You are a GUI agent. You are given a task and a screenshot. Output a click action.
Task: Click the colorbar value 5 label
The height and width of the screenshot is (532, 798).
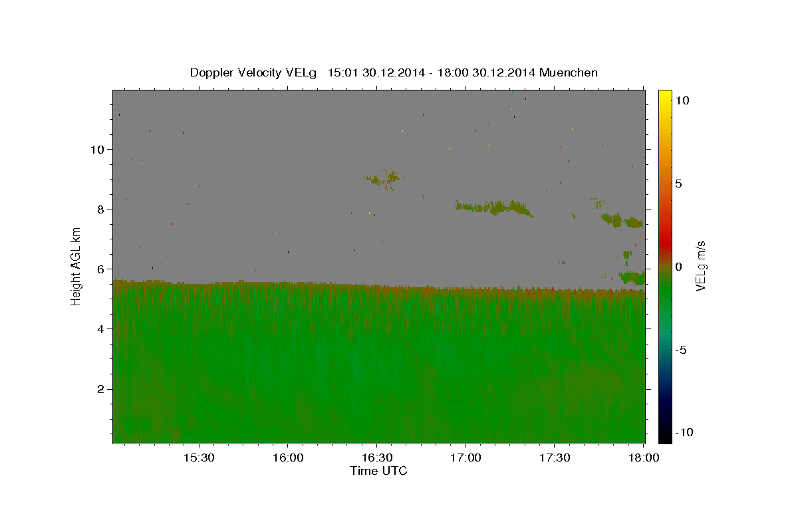tap(678, 184)
